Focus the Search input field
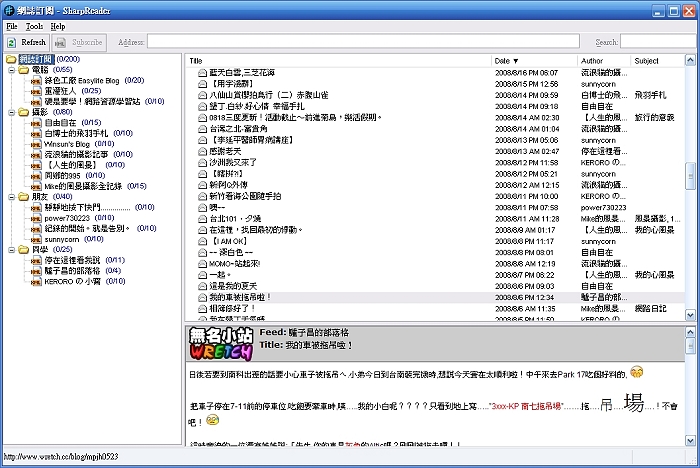The image size is (700, 468). point(660,42)
